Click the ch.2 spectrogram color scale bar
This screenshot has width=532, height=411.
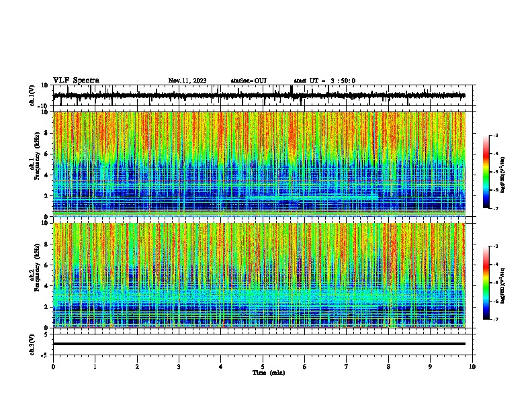486,283
